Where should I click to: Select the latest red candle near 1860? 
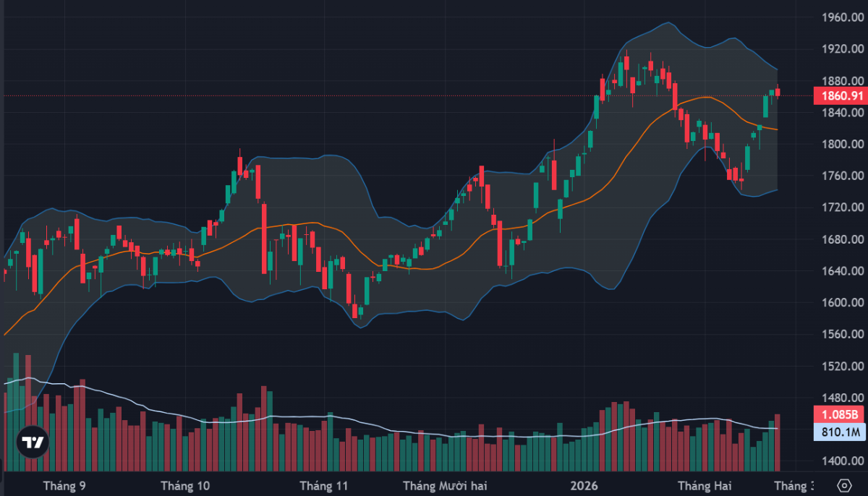tap(778, 91)
